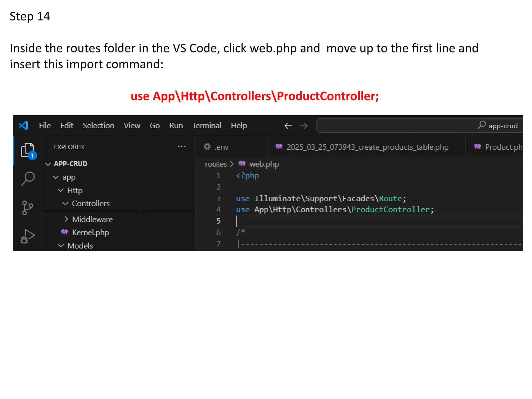Go forward with the right arrow
Screen dimensions: 532x399
click(304, 126)
